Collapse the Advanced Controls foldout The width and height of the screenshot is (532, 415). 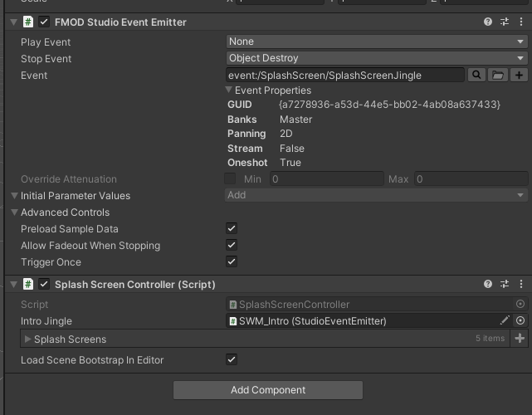pos(14,212)
